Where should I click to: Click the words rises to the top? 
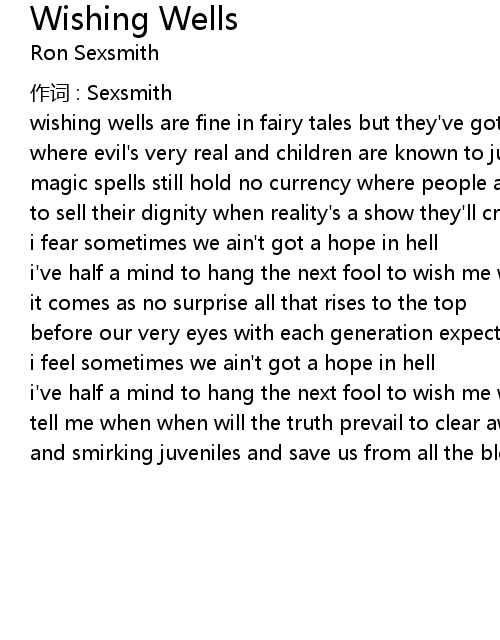pyautogui.click(x=396, y=303)
